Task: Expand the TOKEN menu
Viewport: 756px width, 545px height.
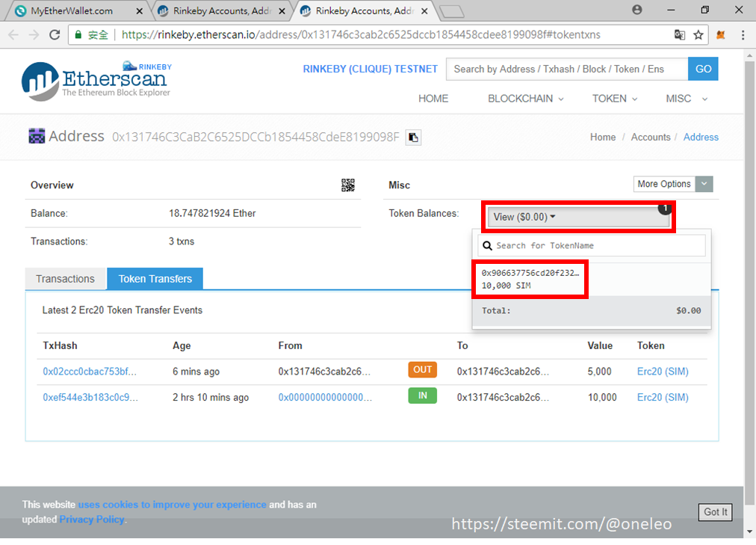Action: (x=615, y=99)
